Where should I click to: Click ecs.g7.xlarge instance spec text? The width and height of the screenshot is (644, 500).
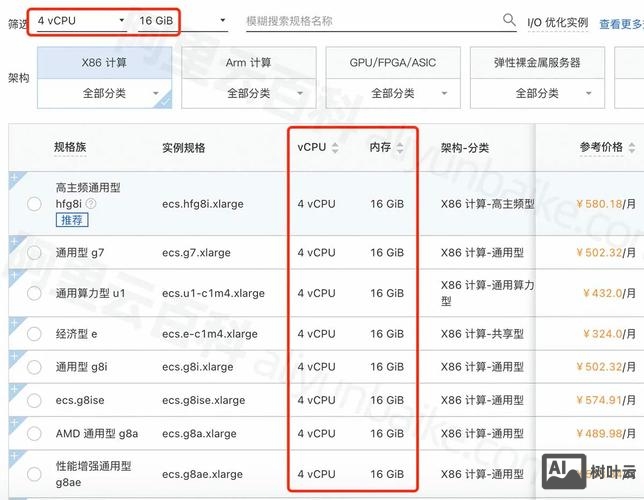196,252
